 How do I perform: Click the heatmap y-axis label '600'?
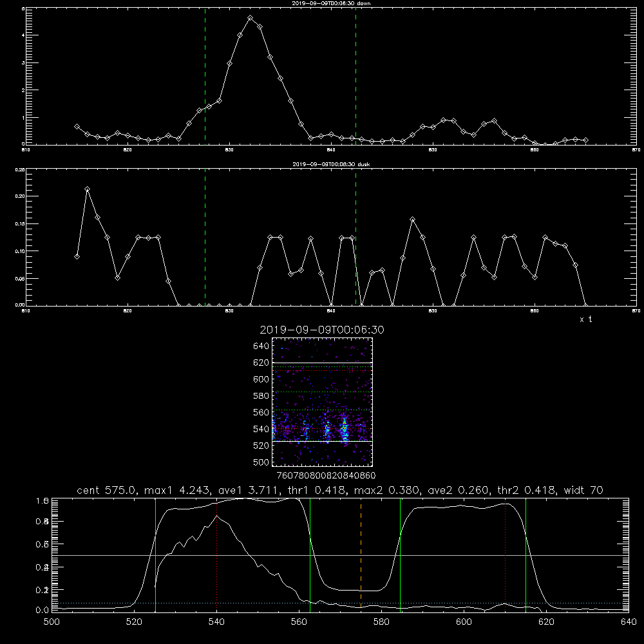261,379
